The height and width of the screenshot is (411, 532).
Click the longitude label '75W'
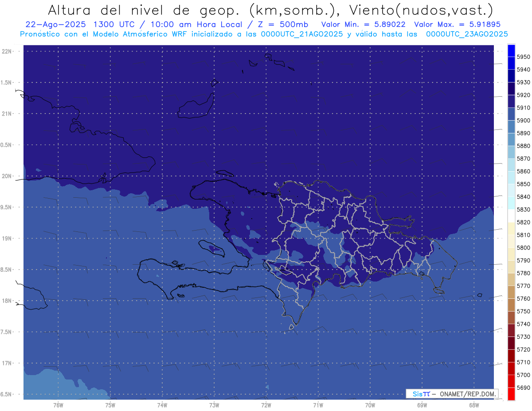[110, 405]
